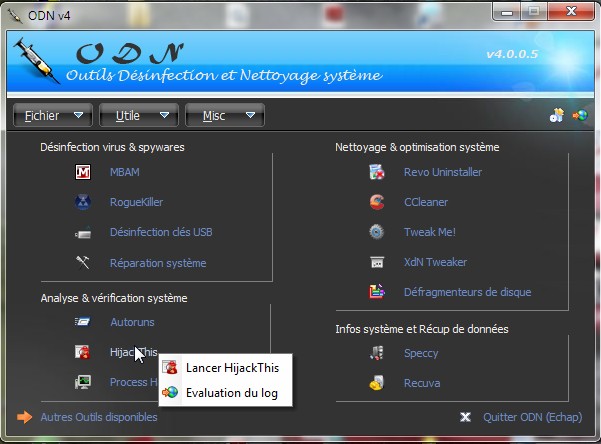Image resolution: width=601 pixels, height=444 pixels.
Task: Show Autres Outils disponibles
Action: (99, 417)
